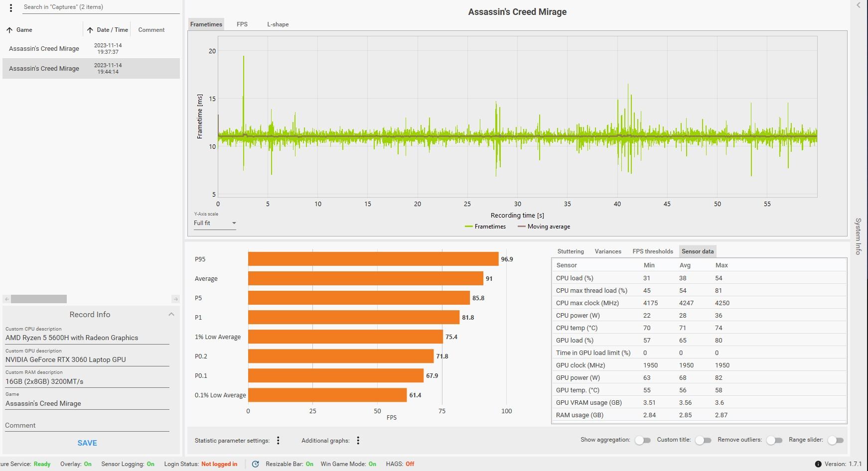Enable the Remove outliers switch

(774, 440)
